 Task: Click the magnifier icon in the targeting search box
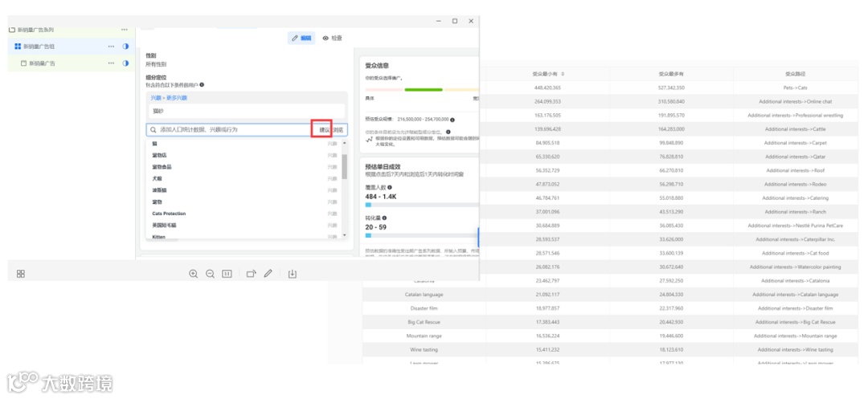click(x=154, y=130)
